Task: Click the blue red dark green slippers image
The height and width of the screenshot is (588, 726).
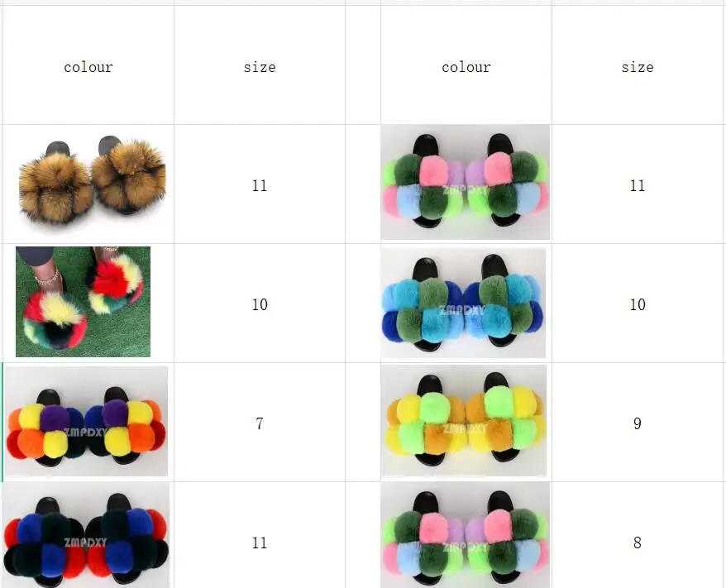Action: pos(86,535)
